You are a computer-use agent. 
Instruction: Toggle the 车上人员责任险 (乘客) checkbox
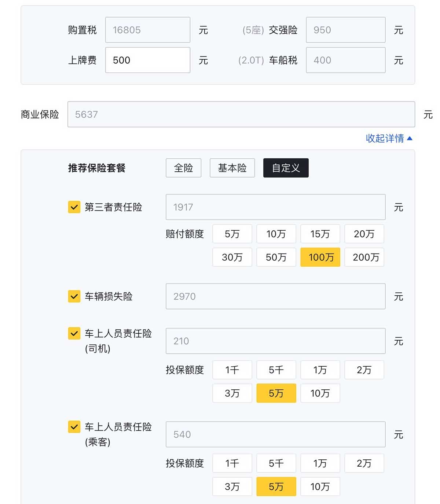(x=74, y=427)
